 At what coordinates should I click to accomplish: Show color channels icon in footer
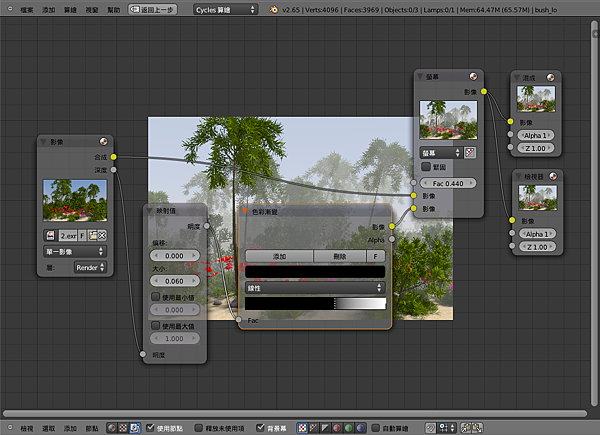(313, 428)
